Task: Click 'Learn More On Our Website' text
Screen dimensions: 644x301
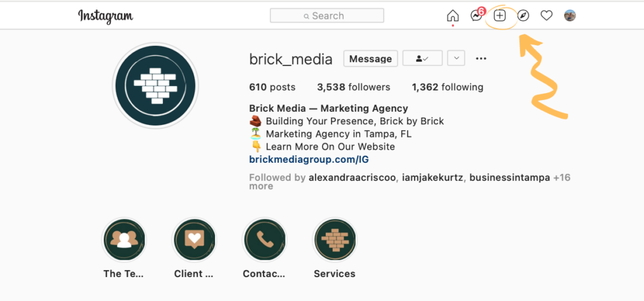Action: pyautogui.click(x=331, y=147)
